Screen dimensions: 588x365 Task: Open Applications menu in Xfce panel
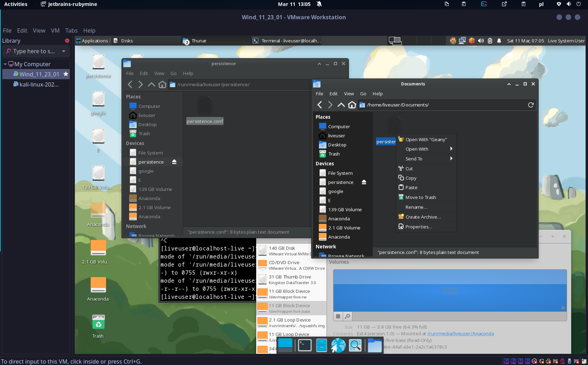(x=93, y=41)
